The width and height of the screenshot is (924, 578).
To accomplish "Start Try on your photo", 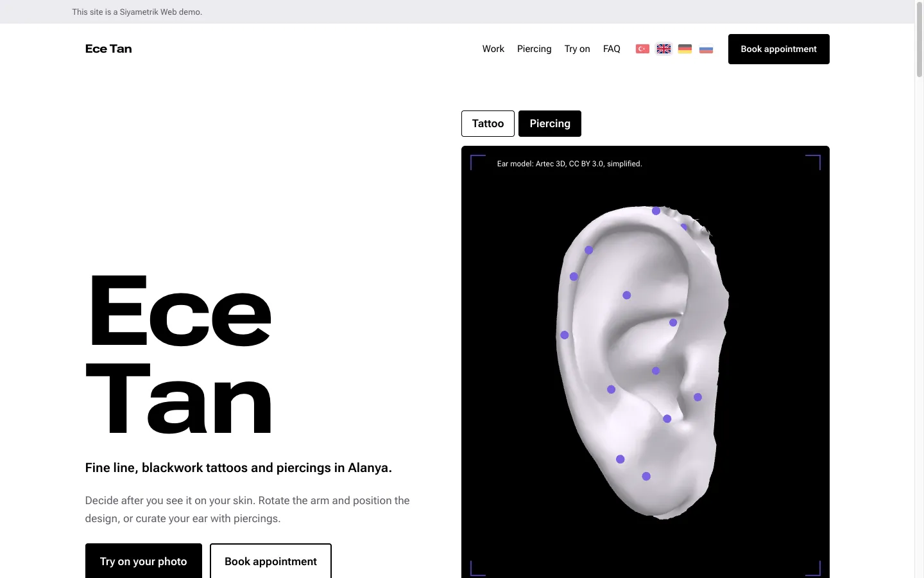I will [144, 561].
